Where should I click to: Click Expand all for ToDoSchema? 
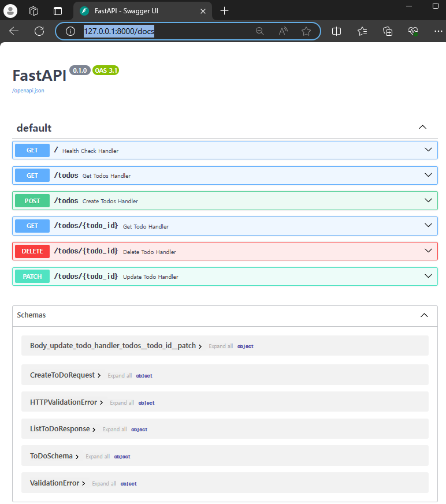coord(98,457)
